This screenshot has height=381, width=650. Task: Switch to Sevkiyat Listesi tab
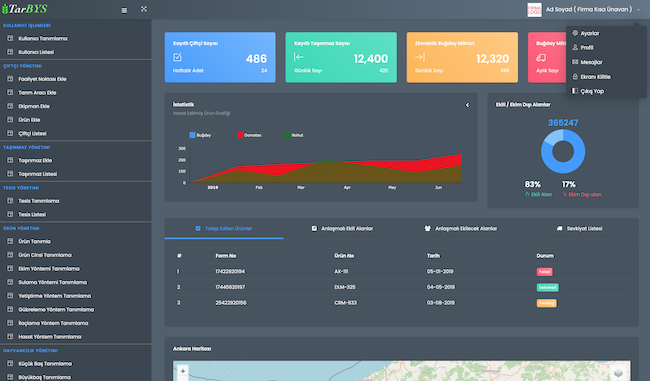tap(579, 228)
